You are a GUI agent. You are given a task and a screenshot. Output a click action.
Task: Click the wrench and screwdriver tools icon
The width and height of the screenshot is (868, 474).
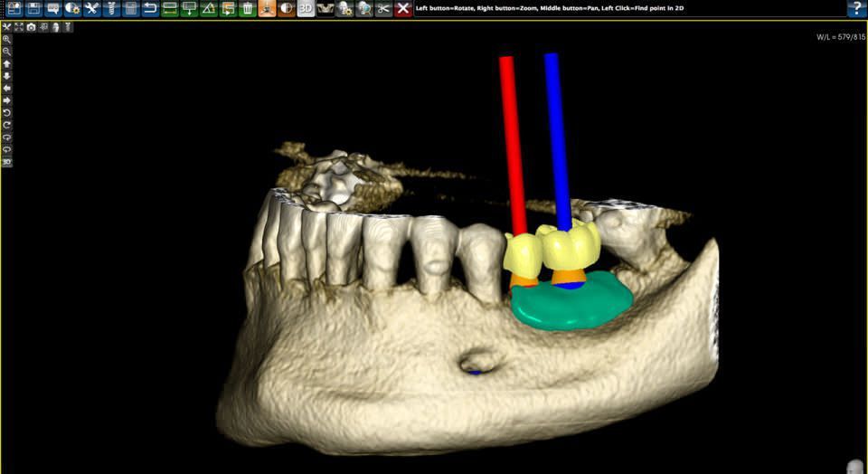click(x=91, y=8)
